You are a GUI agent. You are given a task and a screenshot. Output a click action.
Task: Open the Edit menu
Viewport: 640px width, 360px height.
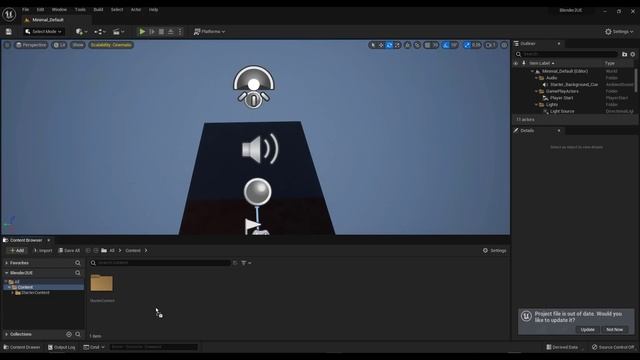[x=40, y=9]
